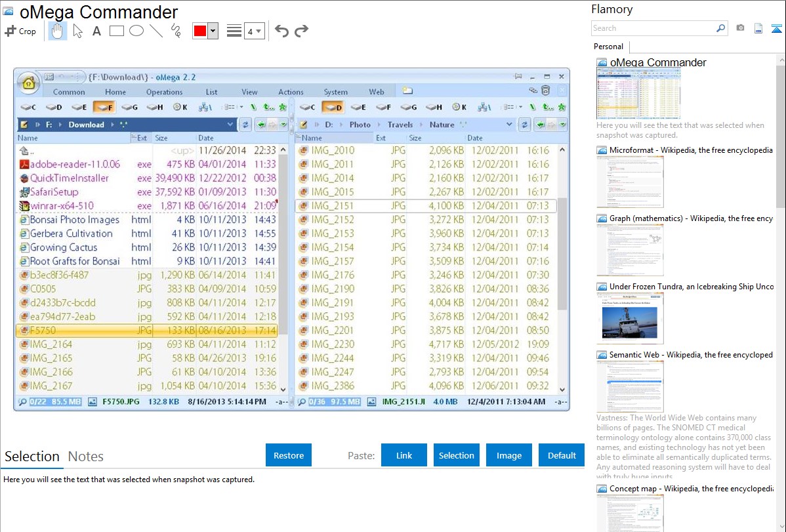This screenshot has height=532, width=786.
Task: Open the Notes tab
Action: click(x=86, y=457)
